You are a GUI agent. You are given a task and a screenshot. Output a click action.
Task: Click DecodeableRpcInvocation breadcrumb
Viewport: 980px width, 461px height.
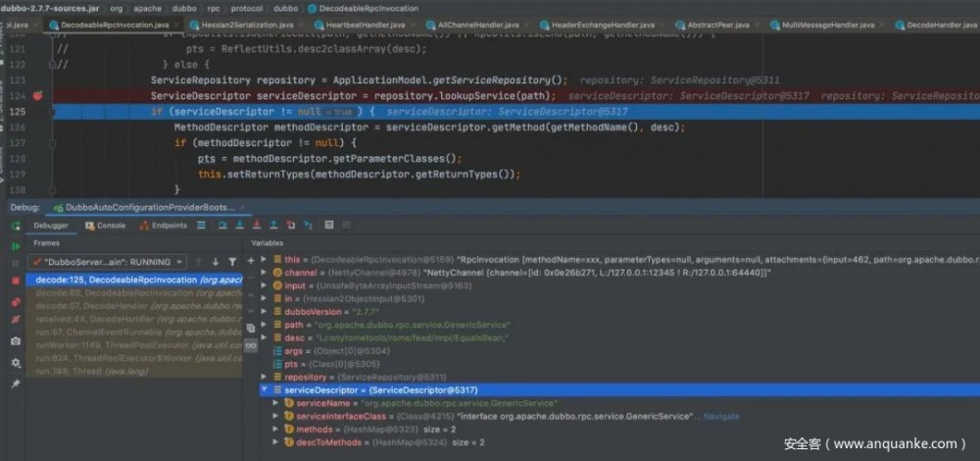click(364, 9)
